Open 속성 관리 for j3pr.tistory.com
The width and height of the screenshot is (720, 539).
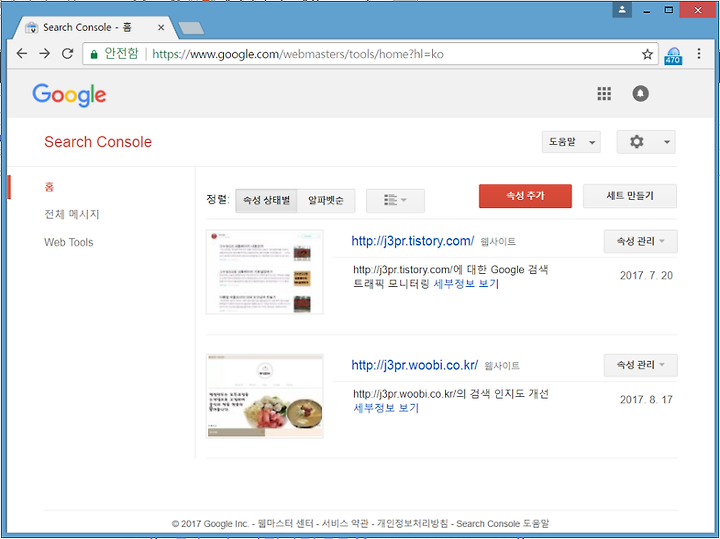click(640, 241)
